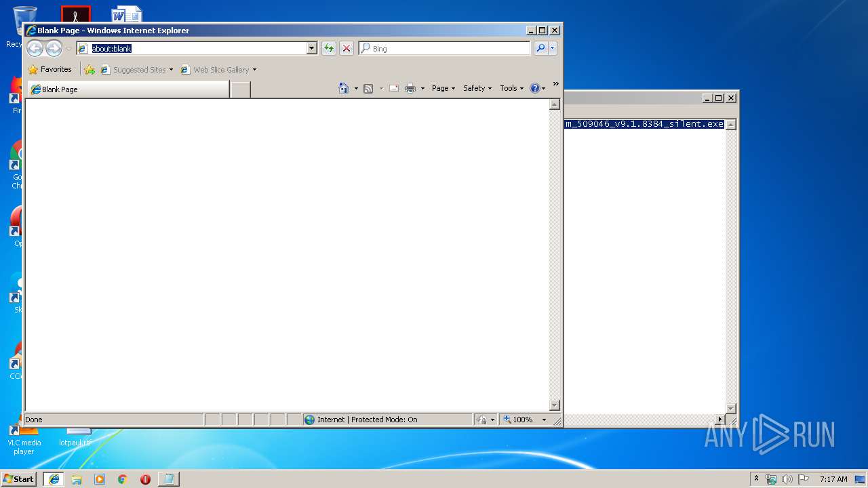Click the Help question mark icon
Viewport: 868px width, 488px height.
534,88
